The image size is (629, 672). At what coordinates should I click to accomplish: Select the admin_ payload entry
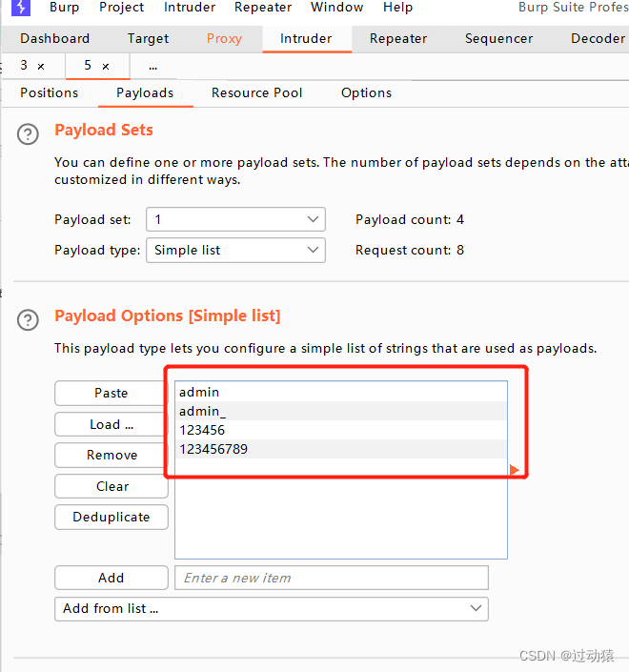(x=341, y=411)
